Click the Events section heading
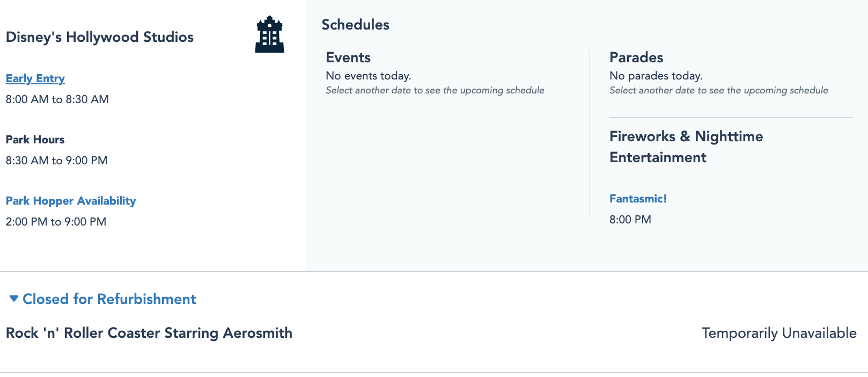 (348, 57)
